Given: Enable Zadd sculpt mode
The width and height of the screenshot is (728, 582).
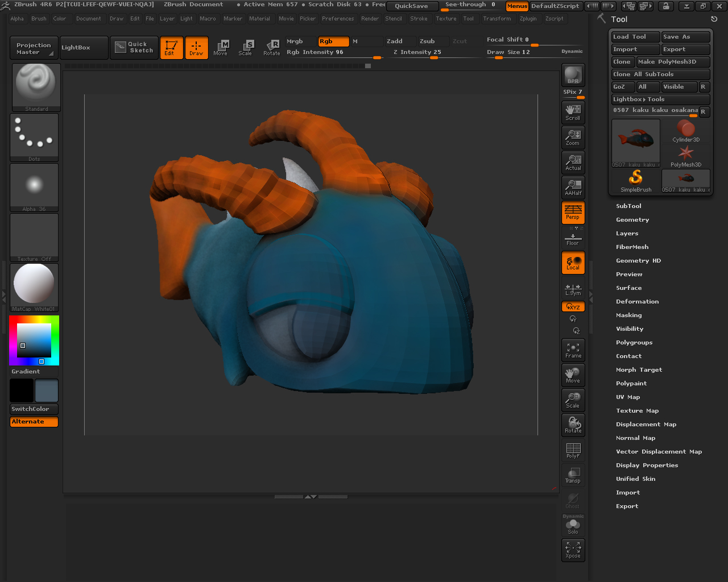Looking at the screenshot, I should coord(400,41).
